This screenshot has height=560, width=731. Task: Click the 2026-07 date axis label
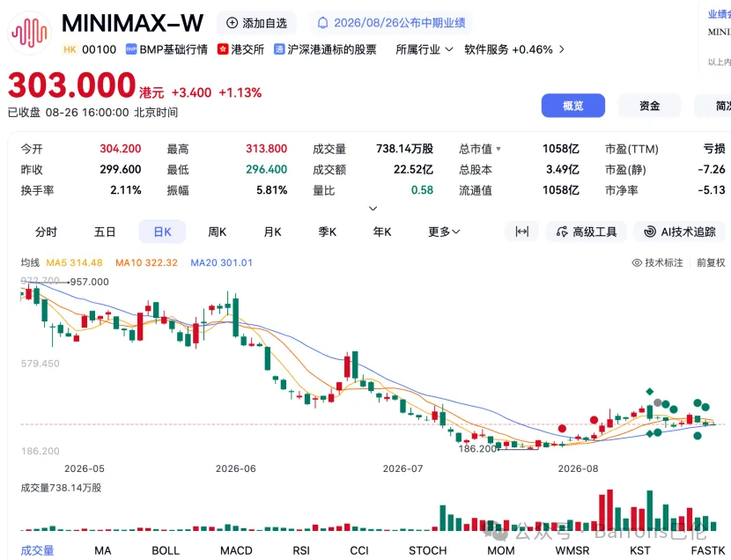point(402,468)
